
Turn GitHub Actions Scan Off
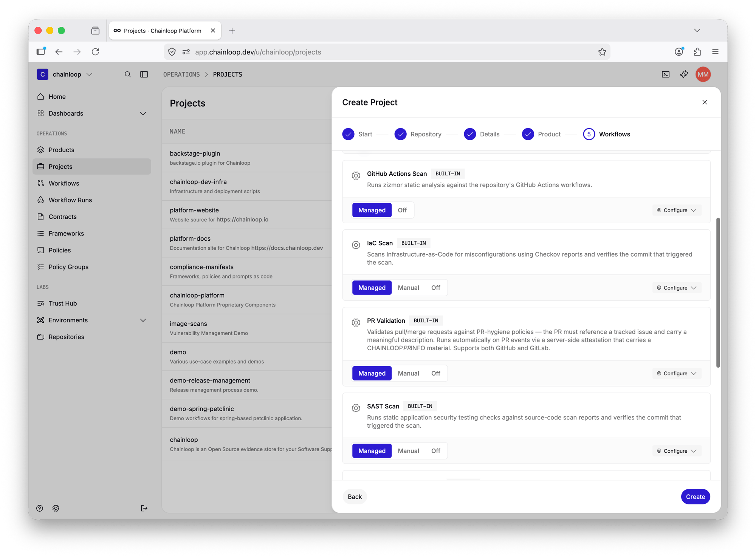tap(402, 210)
